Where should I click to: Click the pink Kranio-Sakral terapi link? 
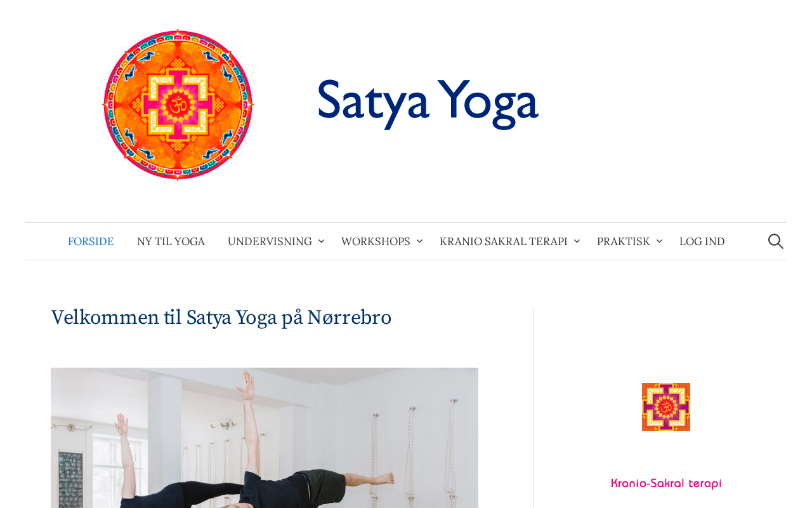point(666,483)
